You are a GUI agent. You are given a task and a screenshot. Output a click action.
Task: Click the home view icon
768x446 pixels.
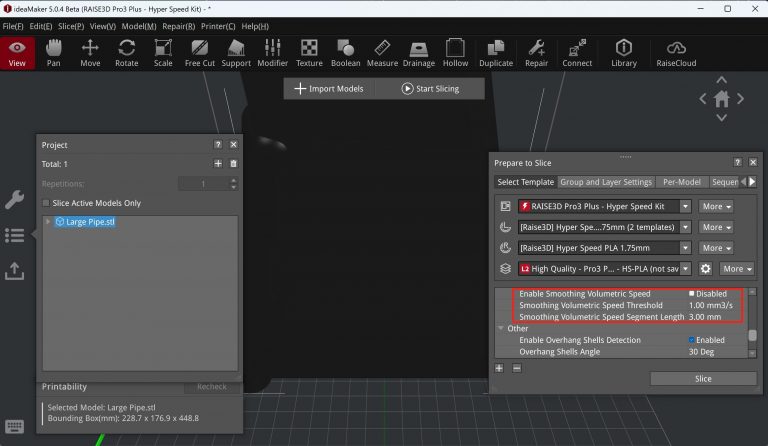coord(721,99)
